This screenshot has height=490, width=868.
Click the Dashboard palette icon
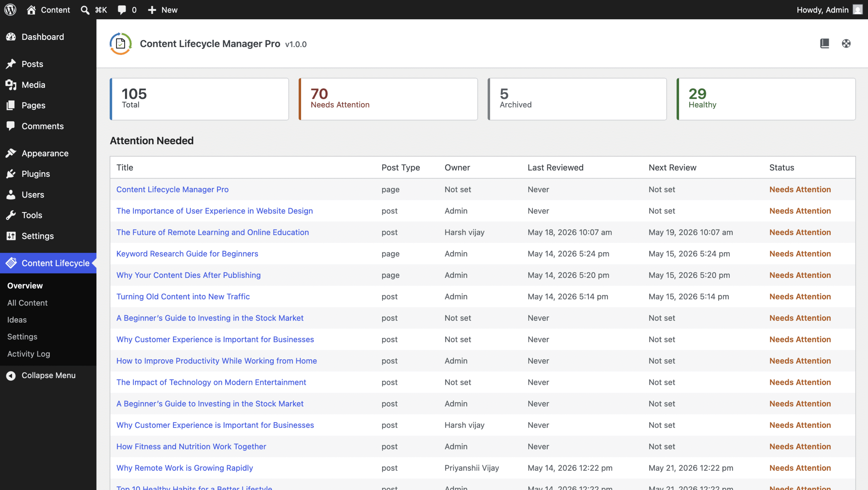click(x=11, y=37)
